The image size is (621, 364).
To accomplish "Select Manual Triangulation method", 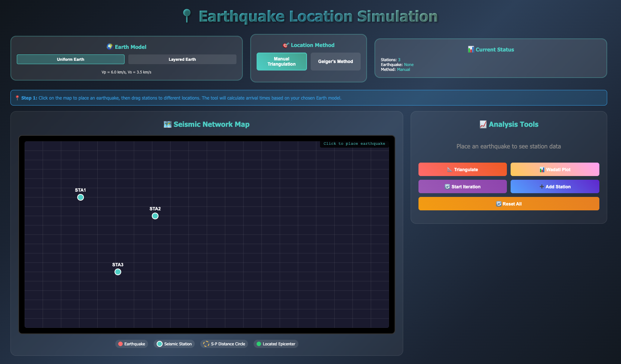I will (x=282, y=62).
